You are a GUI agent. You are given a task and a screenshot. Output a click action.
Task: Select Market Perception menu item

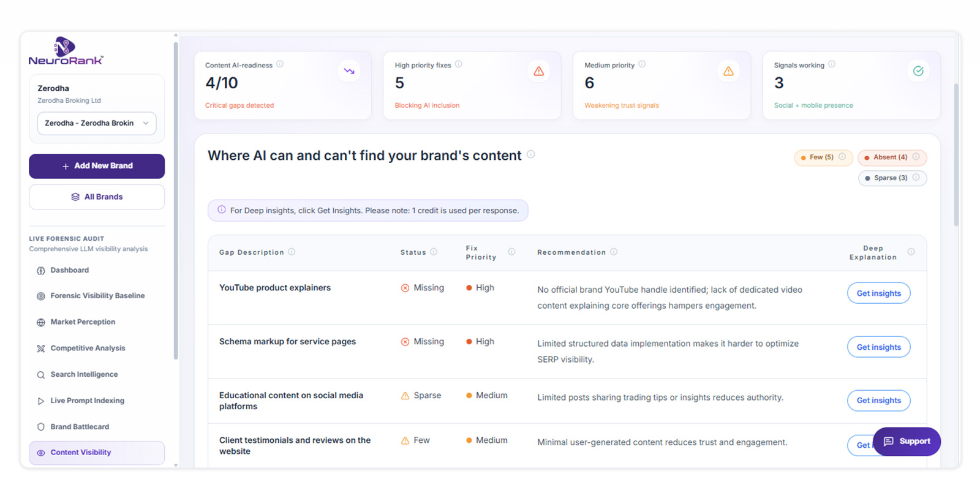[83, 322]
